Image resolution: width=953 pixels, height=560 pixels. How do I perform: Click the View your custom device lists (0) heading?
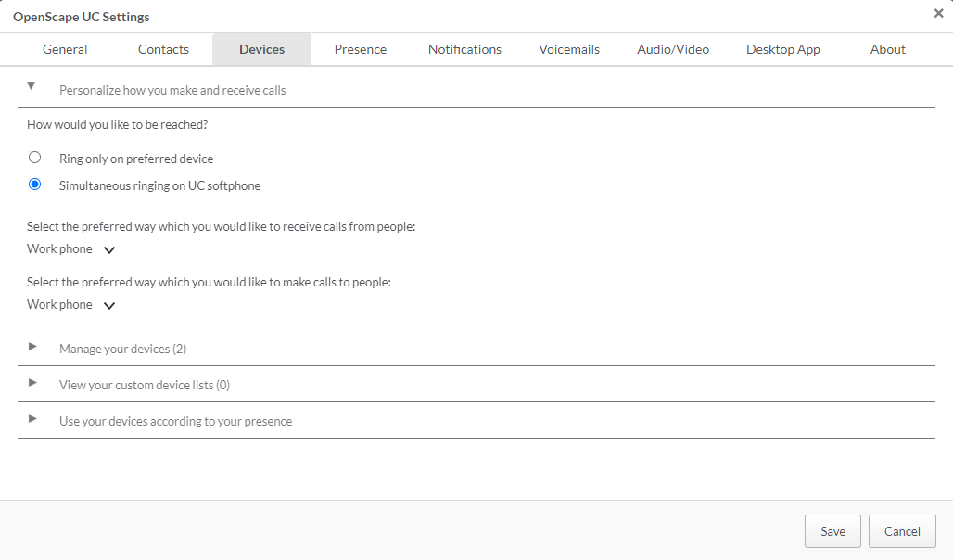tap(145, 385)
